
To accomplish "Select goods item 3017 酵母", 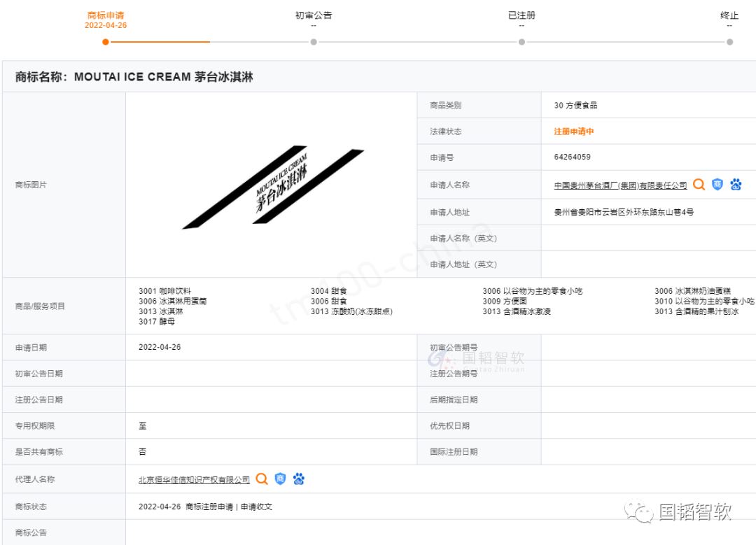I will pyautogui.click(x=157, y=321).
